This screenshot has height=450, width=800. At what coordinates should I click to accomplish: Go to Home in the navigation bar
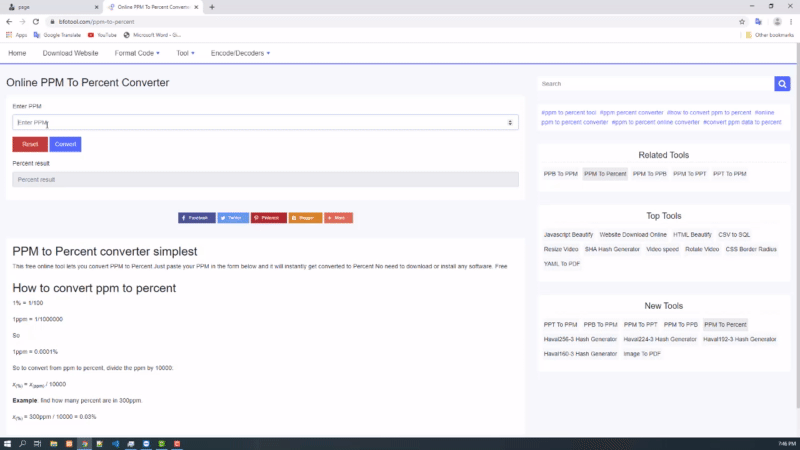(17, 52)
